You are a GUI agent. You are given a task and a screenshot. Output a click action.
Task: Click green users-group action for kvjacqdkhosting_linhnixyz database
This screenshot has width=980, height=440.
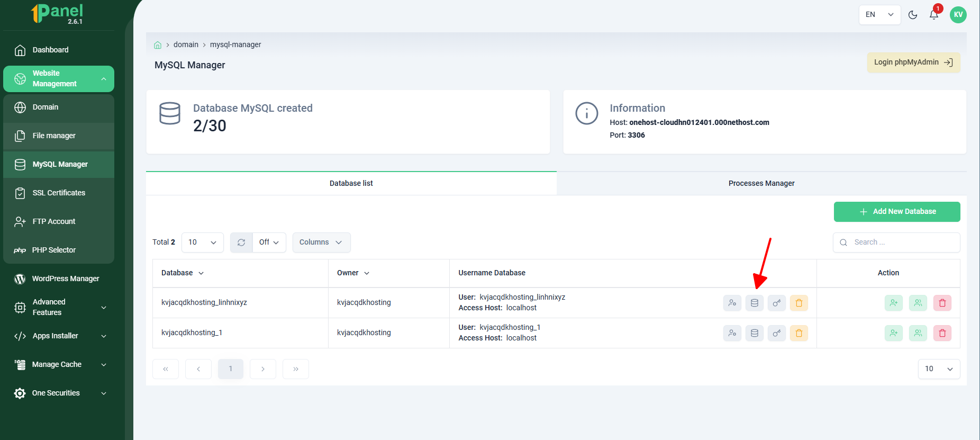[x=918, y=303]
